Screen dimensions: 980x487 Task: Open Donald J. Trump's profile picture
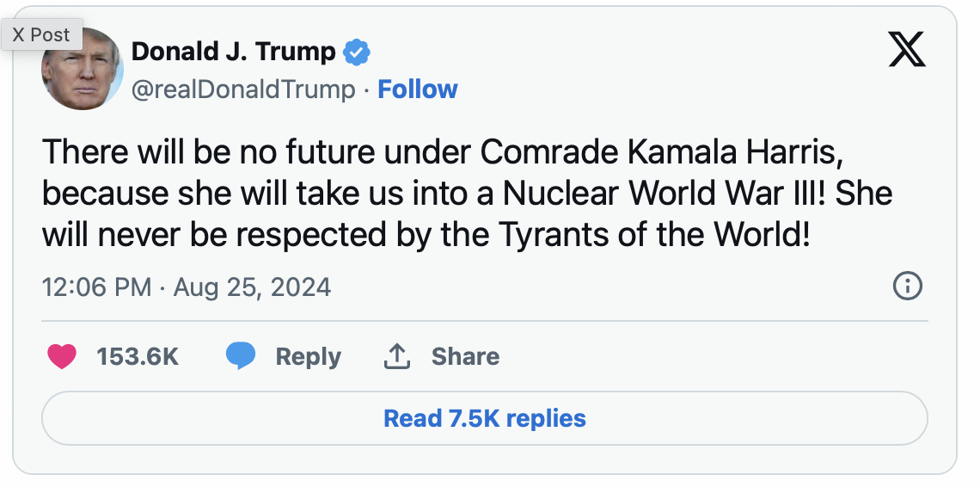83,70
